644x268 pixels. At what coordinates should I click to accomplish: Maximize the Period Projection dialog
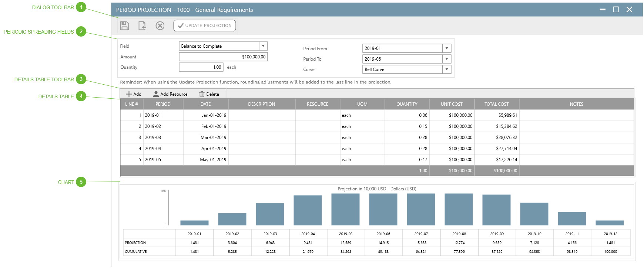pos(616,10)
